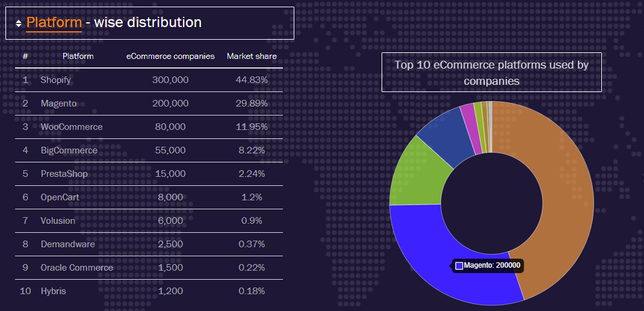644x311 pixels.
Task: Click the Oracle Commerce row name
Action: [x=77, y=268]
